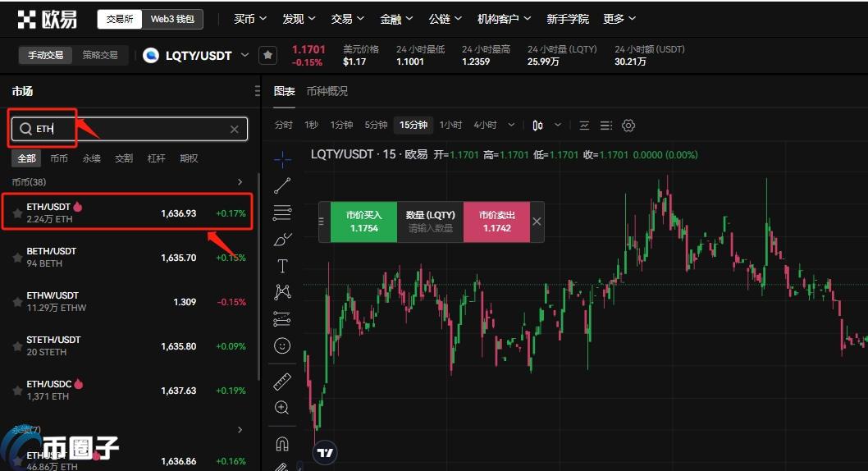The height and width of the screenshot is (471, 868).
Task: Open the 交易 dropdown menu
Action: tap(347, 20)
